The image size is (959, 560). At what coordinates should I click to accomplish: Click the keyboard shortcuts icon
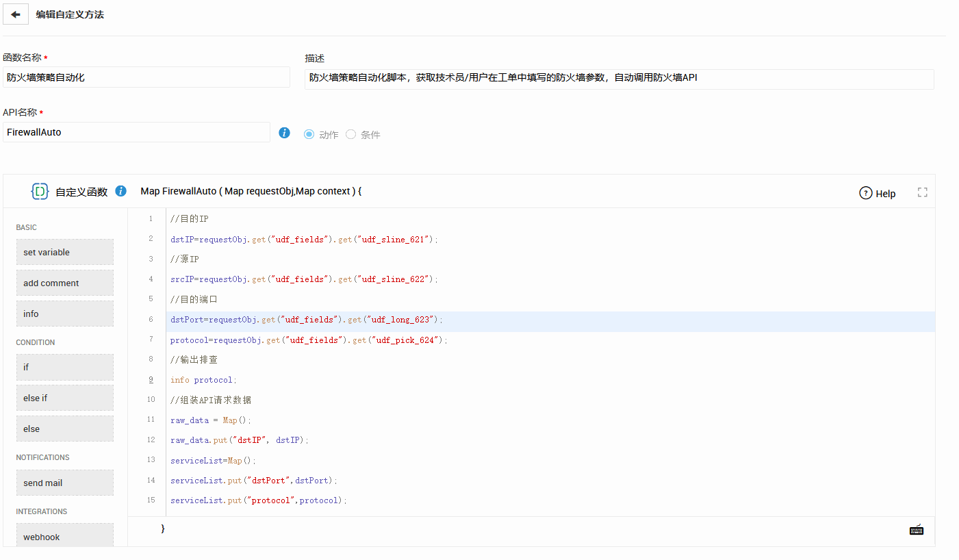pyautogui.click(x=916, y=529)
